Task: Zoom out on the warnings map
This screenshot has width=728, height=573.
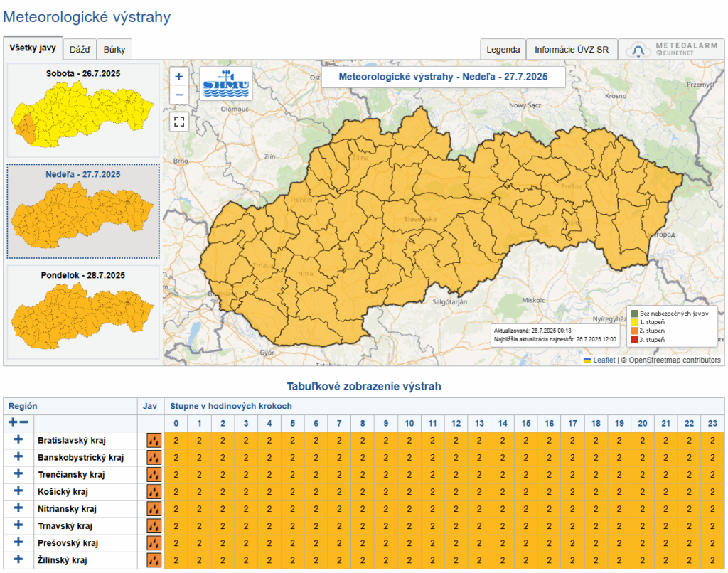Action: tap(178, 95)
